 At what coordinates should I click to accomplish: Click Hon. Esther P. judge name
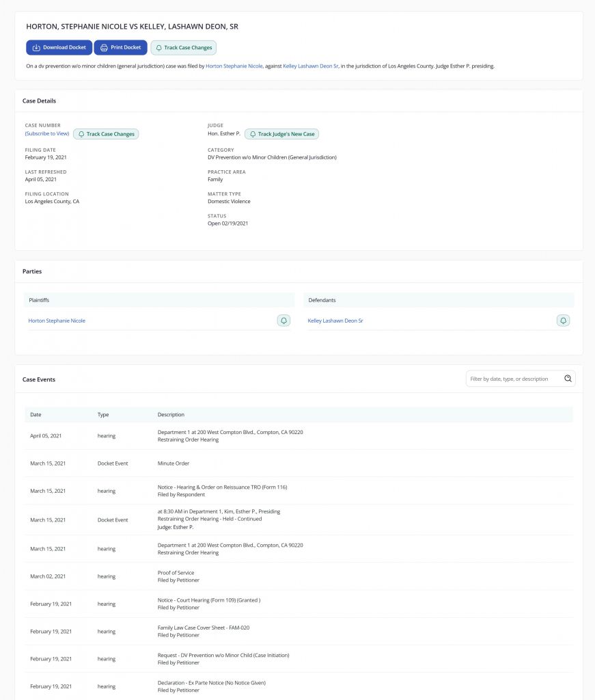tap(224, 133)
